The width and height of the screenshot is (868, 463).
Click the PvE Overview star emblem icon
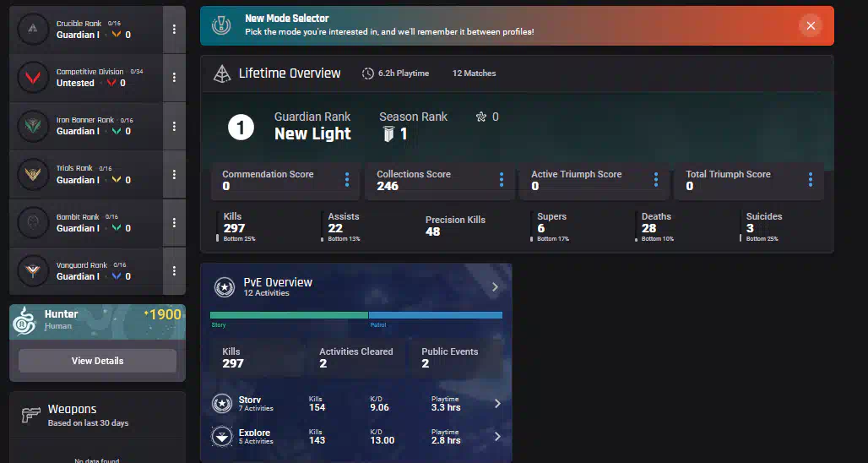225,287
